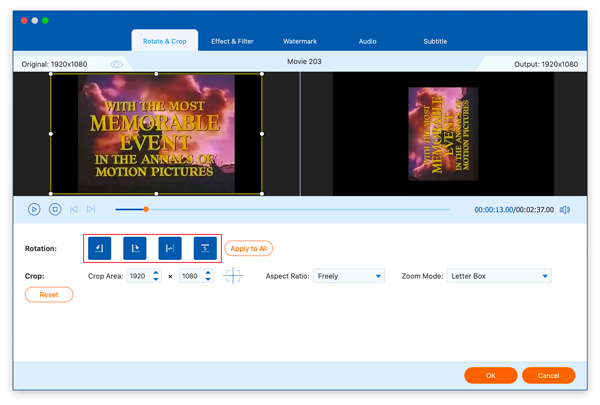Click the center crop crosshair icon
Screen dimensions: 600x405
tap(233, 276)
